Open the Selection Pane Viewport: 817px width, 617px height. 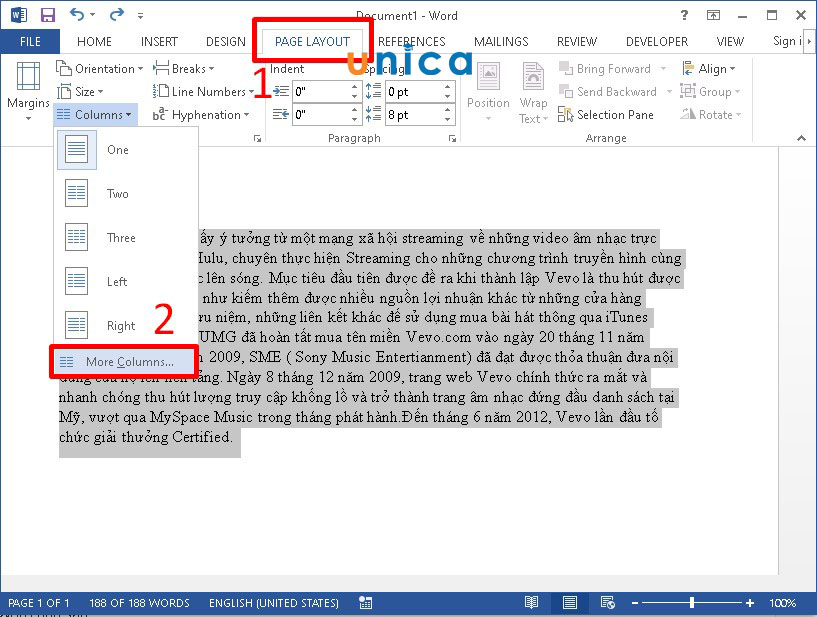coord(605,115)
